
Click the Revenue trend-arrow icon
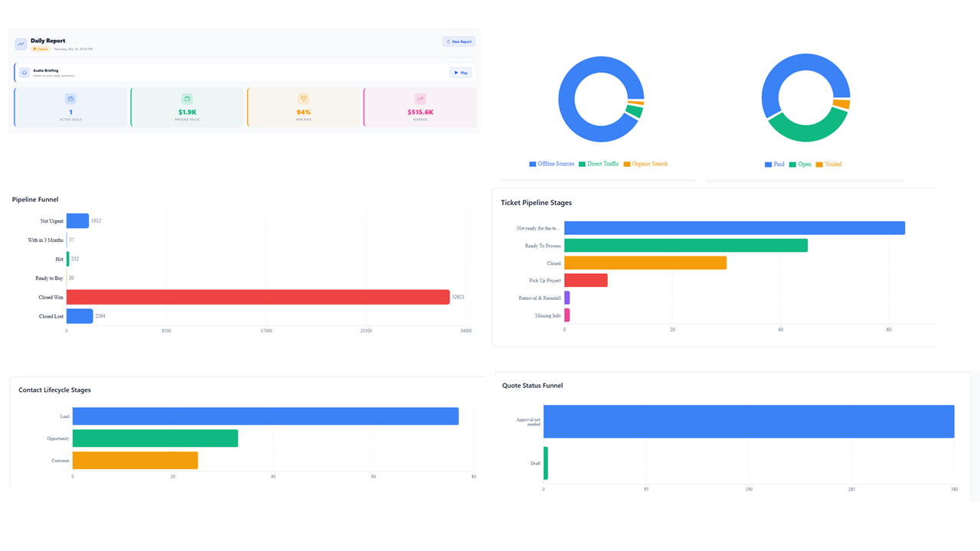(x=420, y=98)
